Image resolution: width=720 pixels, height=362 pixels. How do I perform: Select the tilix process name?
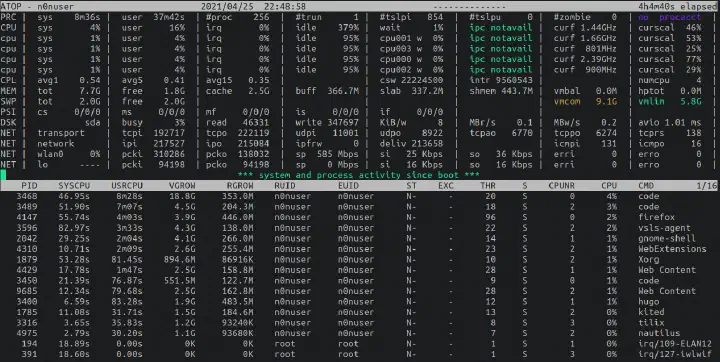[651, 323]
